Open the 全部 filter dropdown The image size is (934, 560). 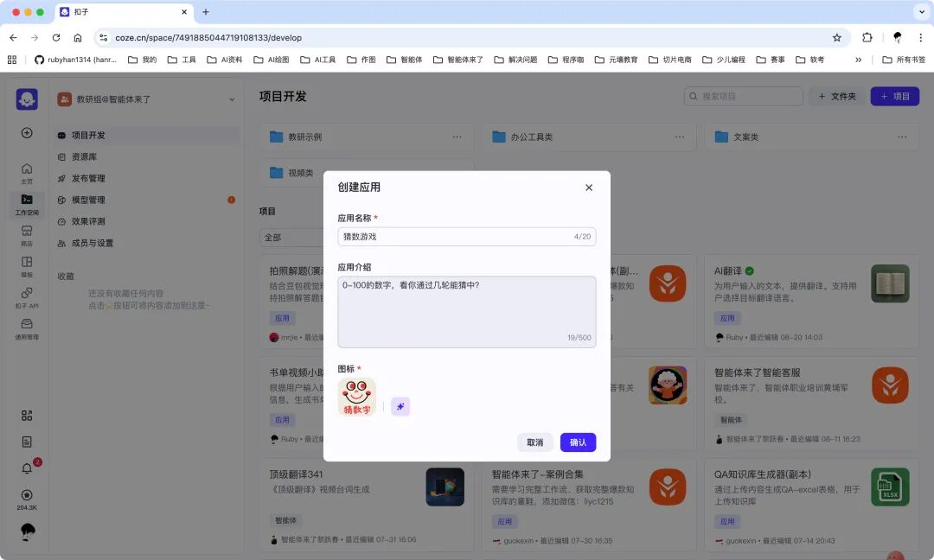click(x=292, y=238)
